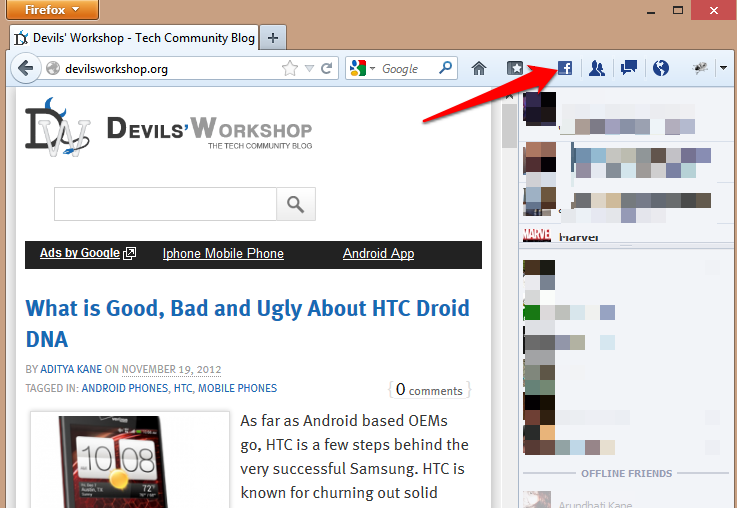Open the Bookmarks menu icon
Viewport: 737px width, 508px height.
[515, 69]
